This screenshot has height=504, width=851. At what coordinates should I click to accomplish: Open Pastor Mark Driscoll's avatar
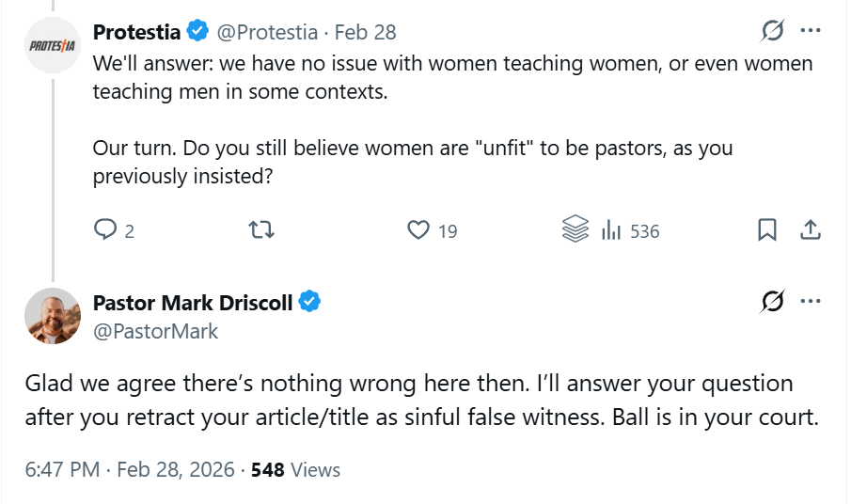point(53,316)
